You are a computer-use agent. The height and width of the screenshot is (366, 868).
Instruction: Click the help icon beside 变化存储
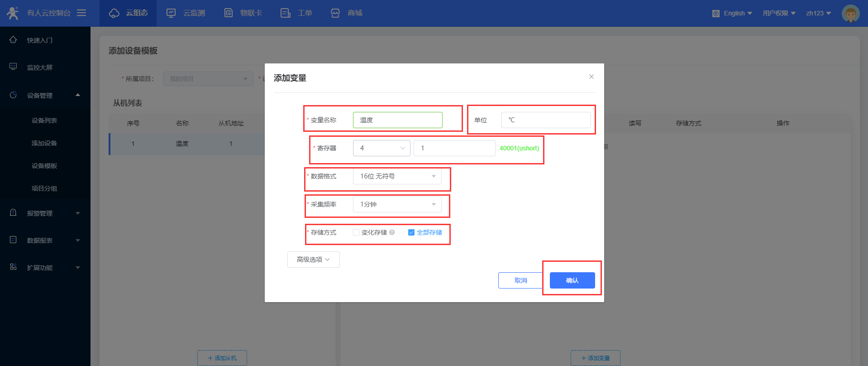pyautogui.click(x=392, y=232)
